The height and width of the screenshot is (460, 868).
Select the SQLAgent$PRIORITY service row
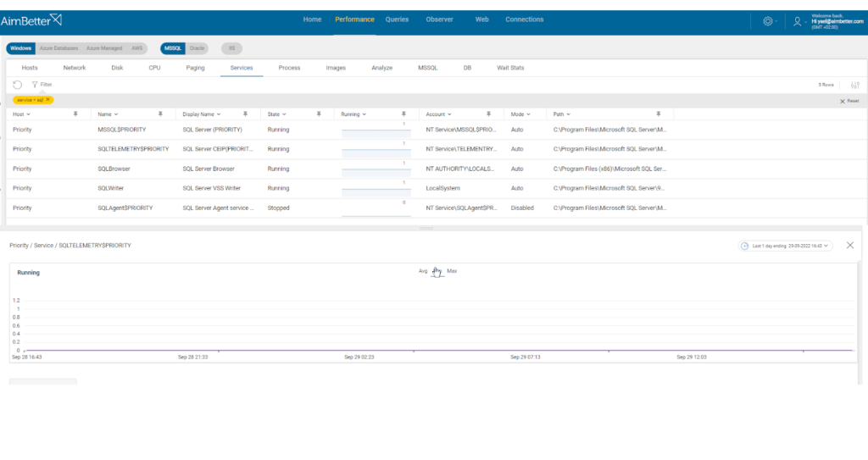coord(437,208)
